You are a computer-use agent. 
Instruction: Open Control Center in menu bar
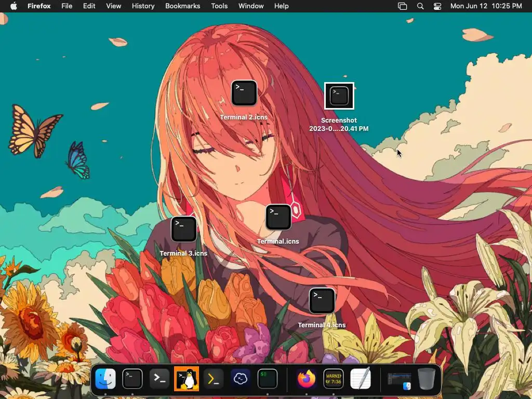click(437, 6)
